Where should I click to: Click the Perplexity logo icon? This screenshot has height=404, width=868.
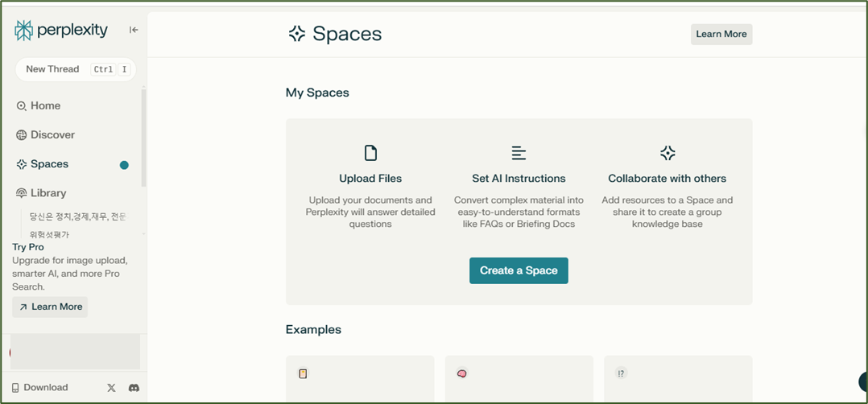24,31
